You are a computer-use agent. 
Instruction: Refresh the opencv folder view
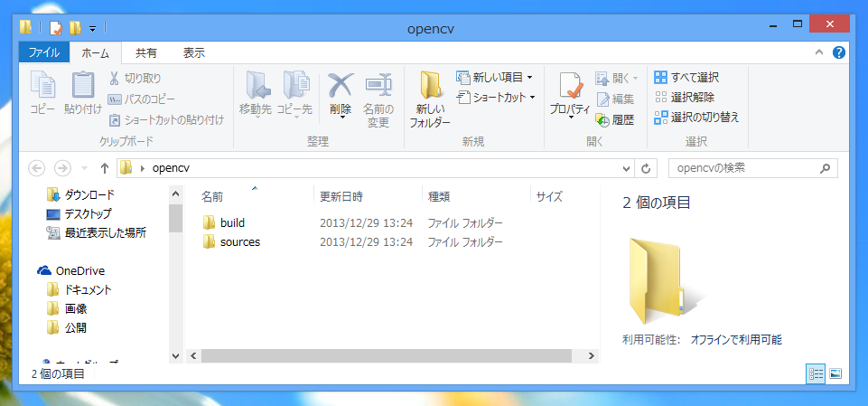click(645, 168)
